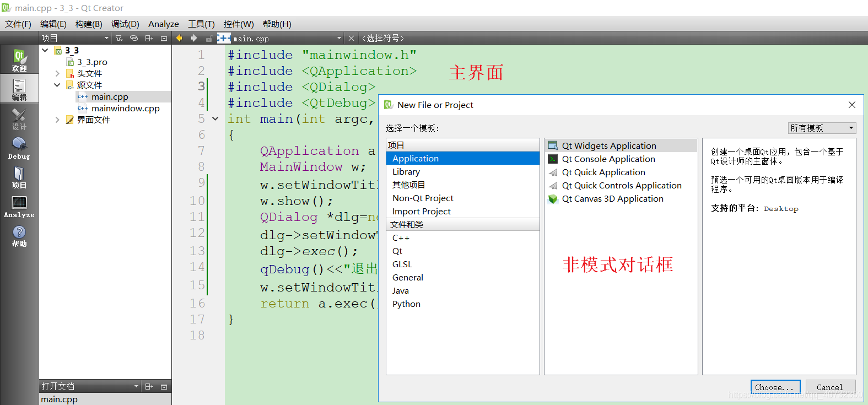Click the filter tree icon in project panel
Image resolution: width=868 pixels, height=405 pixels.
119,38
